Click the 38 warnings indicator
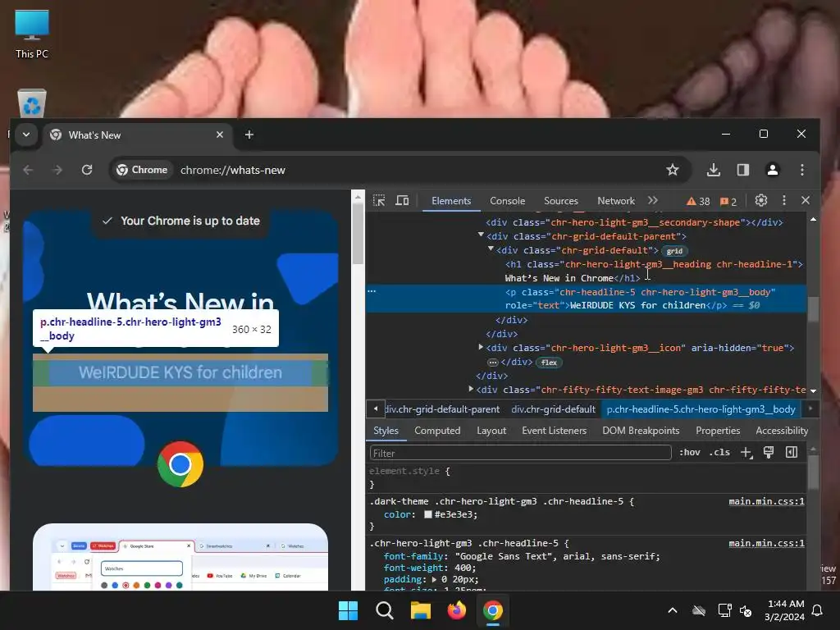 point(698,202)
